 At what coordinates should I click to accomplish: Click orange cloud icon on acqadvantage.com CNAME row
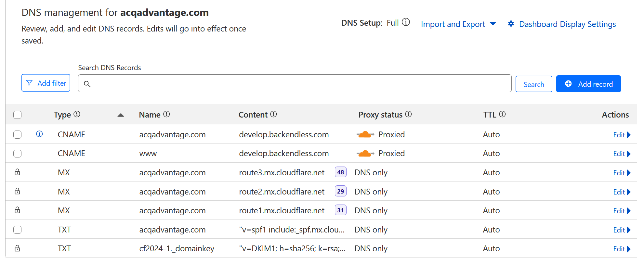[365, 134]
